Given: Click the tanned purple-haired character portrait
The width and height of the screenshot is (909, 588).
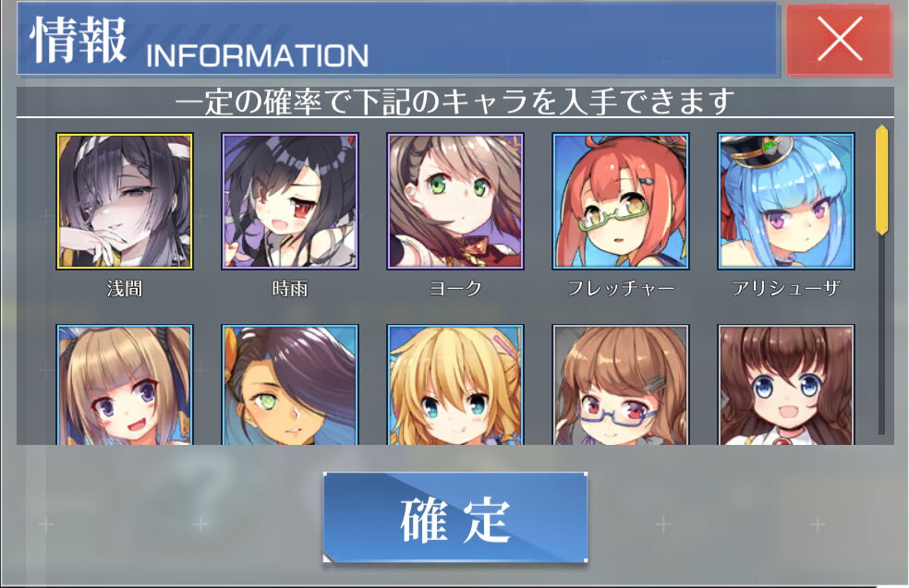Looking at the screenshot, I should 290,385.
